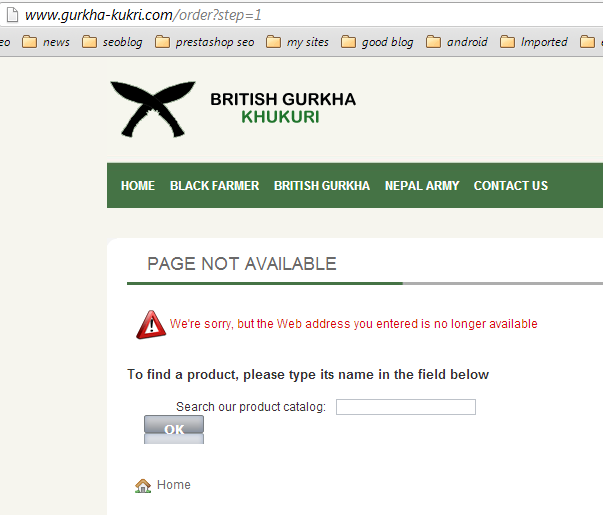
Task: Open the news bookmarks folder
Action: (x=46, y=42)
